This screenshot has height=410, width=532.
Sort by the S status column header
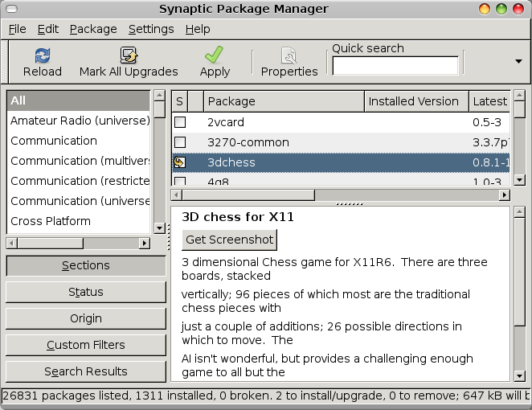[179, 101]
